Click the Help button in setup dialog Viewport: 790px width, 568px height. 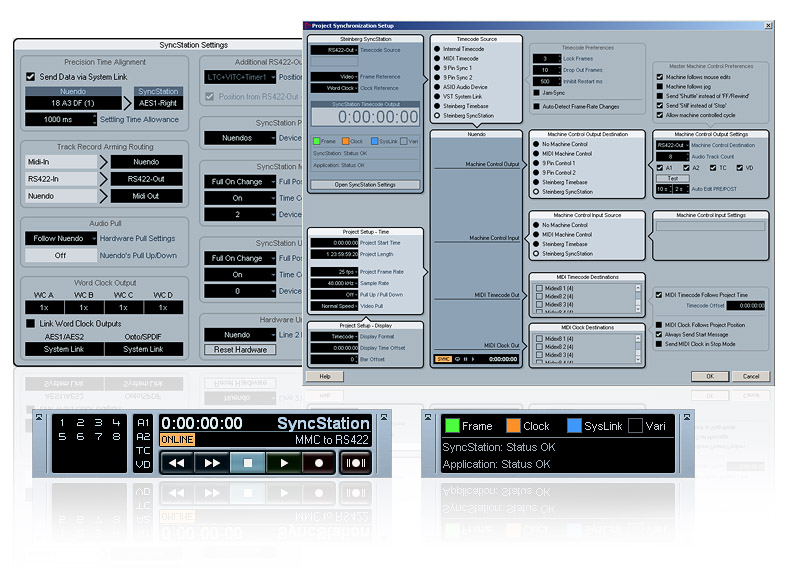[x=325, y=376]
